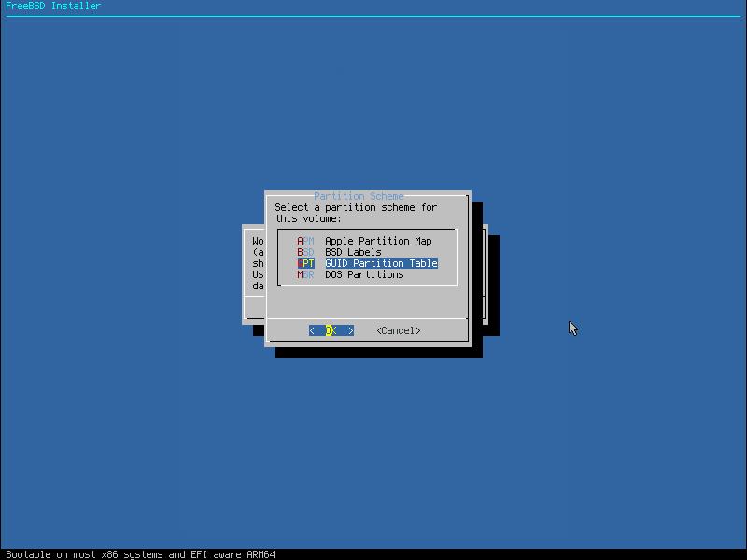Click the Cancel button
The height and width of the screenshot is (560, 747).
[399, 330]
